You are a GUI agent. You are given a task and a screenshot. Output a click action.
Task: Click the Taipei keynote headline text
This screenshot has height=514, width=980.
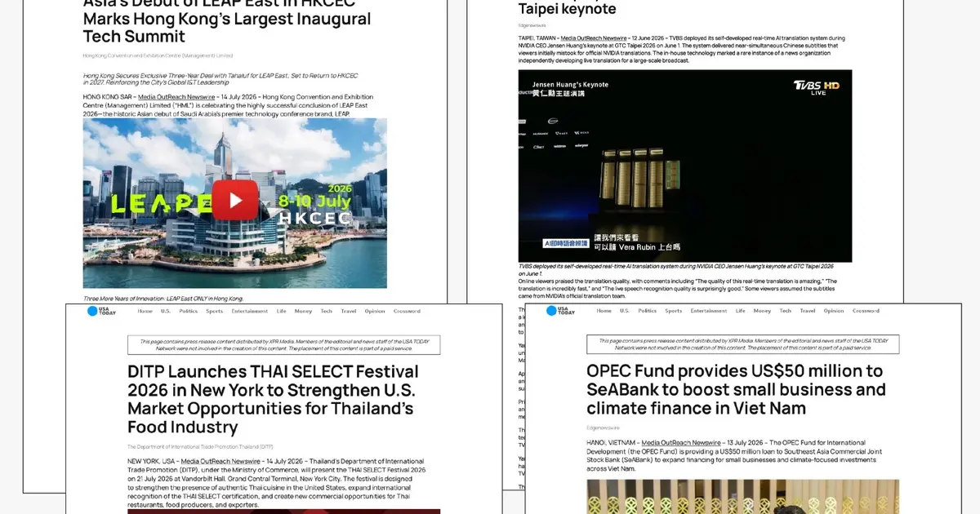(x=568, y=9)
